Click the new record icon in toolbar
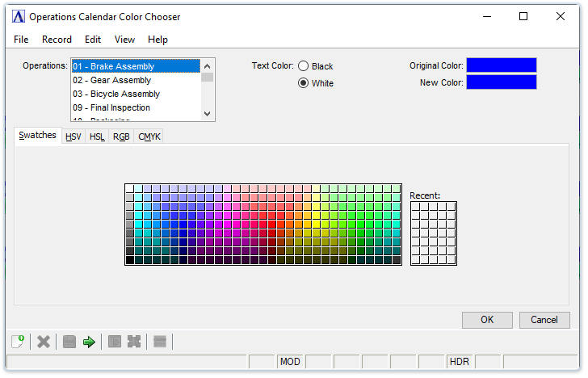This screenshot has width=588, height=378. 17,342
